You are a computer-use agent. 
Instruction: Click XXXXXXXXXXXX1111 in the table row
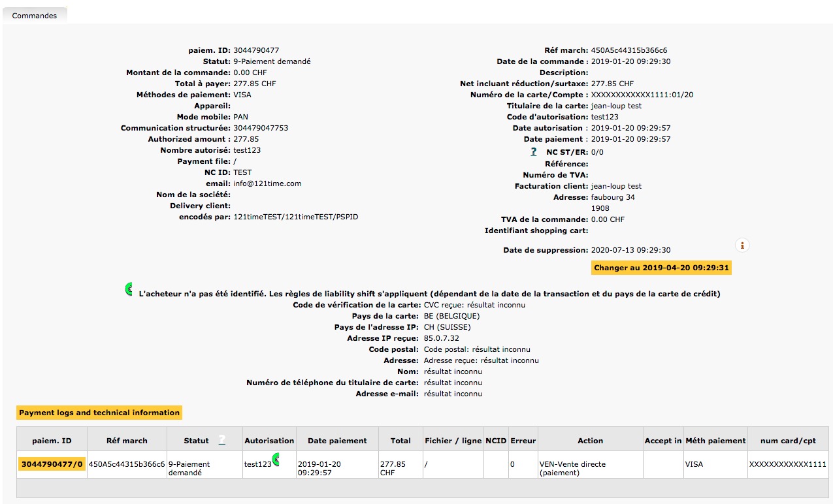(787, 464)
